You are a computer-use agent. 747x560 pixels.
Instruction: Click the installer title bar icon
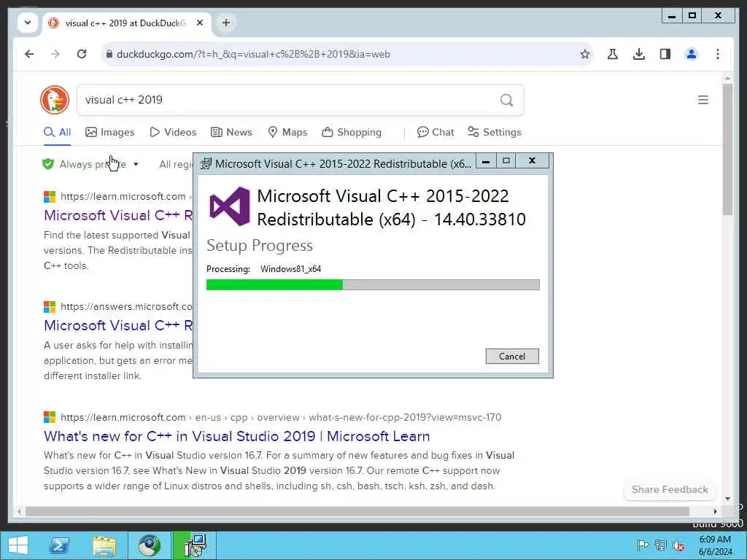(206, 164)
